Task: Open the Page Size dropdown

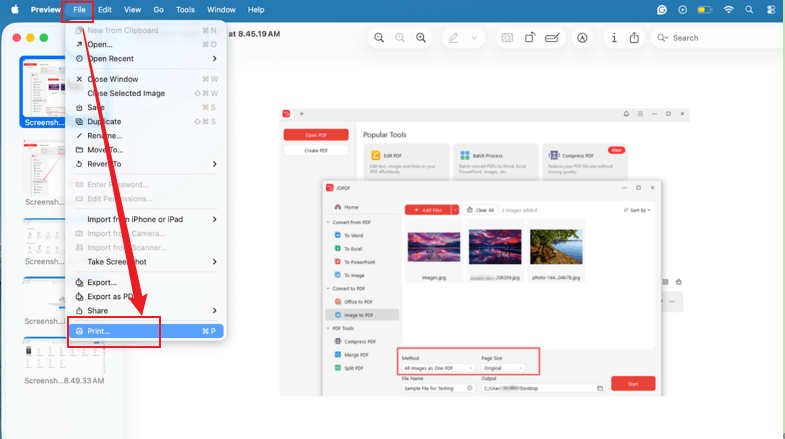Action: pyautogui.click(x=503, y=368)
